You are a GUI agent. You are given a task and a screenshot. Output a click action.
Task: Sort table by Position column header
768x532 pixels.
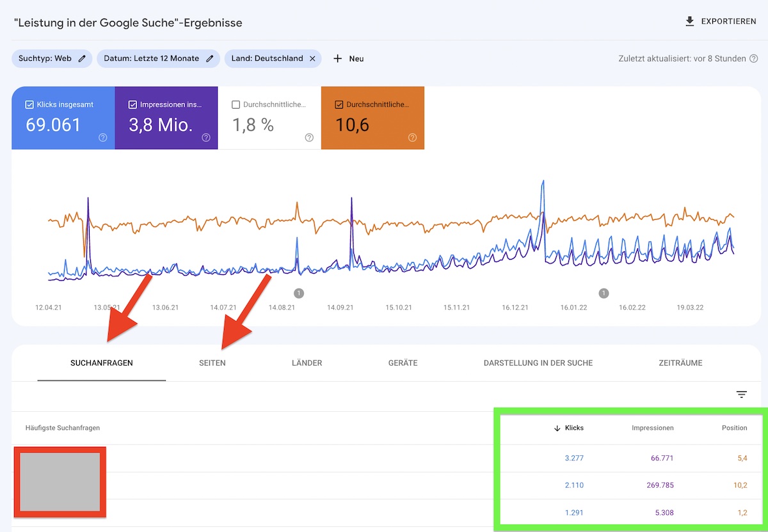(735, 428)
